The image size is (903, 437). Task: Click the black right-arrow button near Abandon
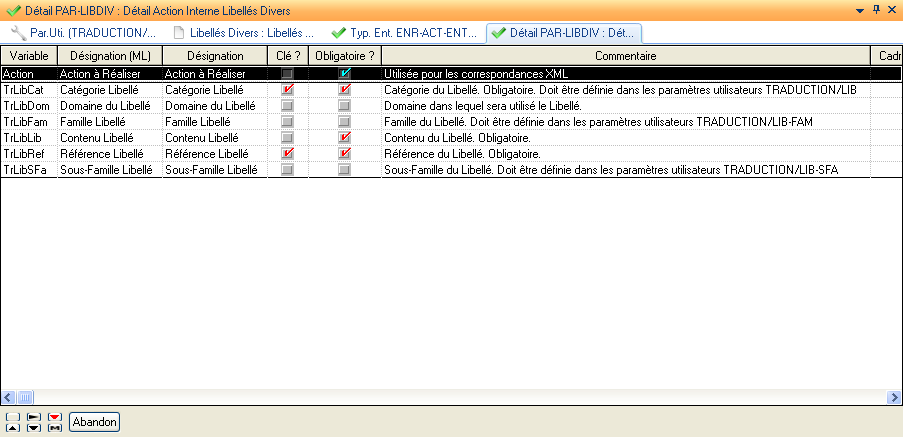tap(33, 416)
